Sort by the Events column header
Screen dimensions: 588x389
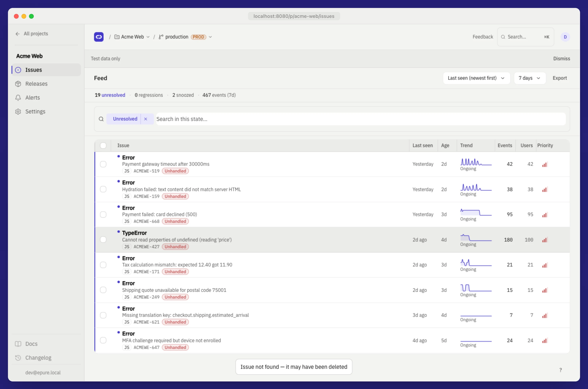pos(505,146)
